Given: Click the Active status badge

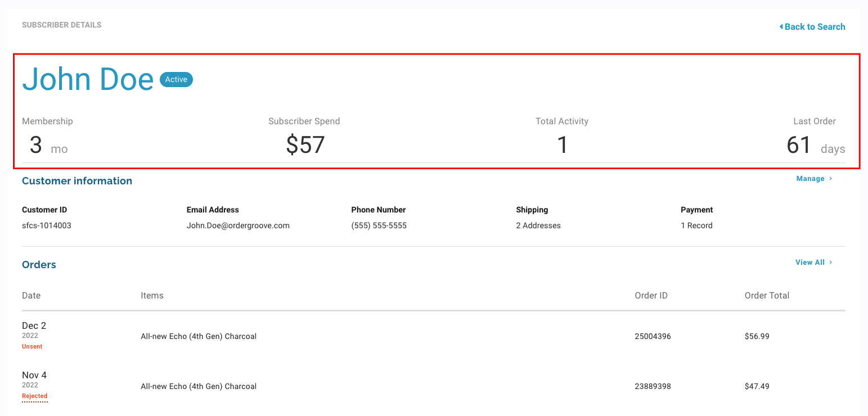Looking at the screenshot, I should [176, 79].
